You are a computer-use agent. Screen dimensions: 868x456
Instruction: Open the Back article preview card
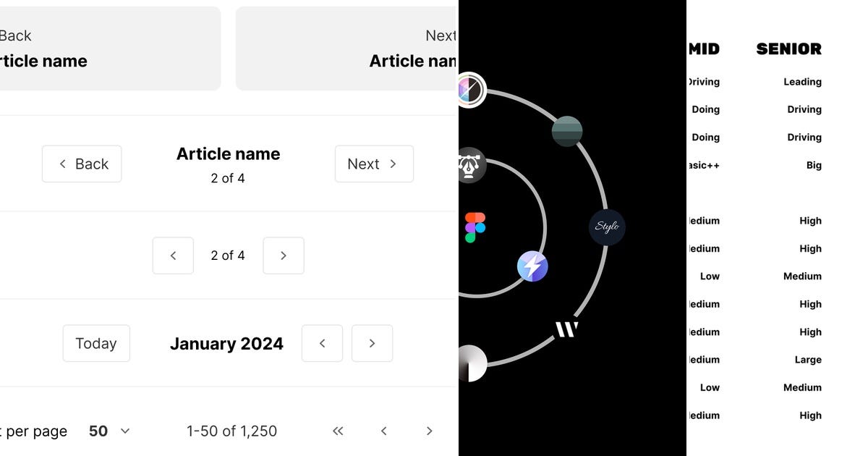101,48
